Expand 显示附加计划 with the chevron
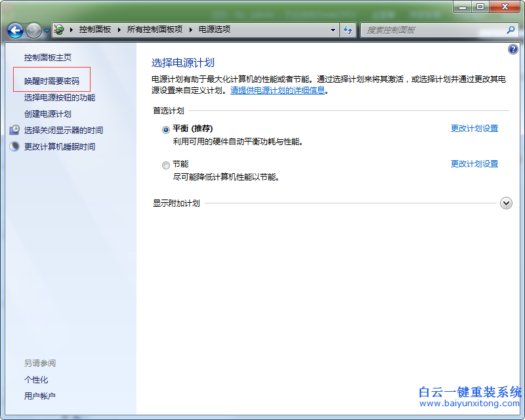Image resolution: width=525 pixels, height=420 pixels. click(505, 203)
